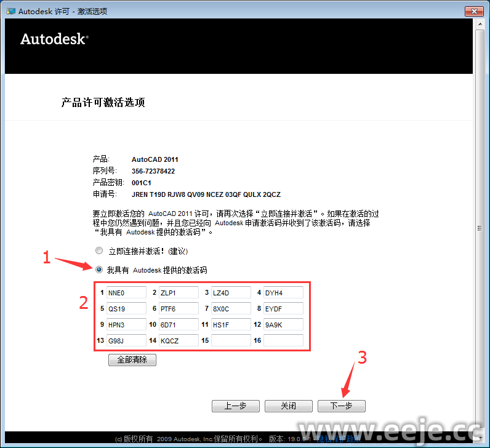Proceed with the 下一步 next button

[x=342, y=406]
